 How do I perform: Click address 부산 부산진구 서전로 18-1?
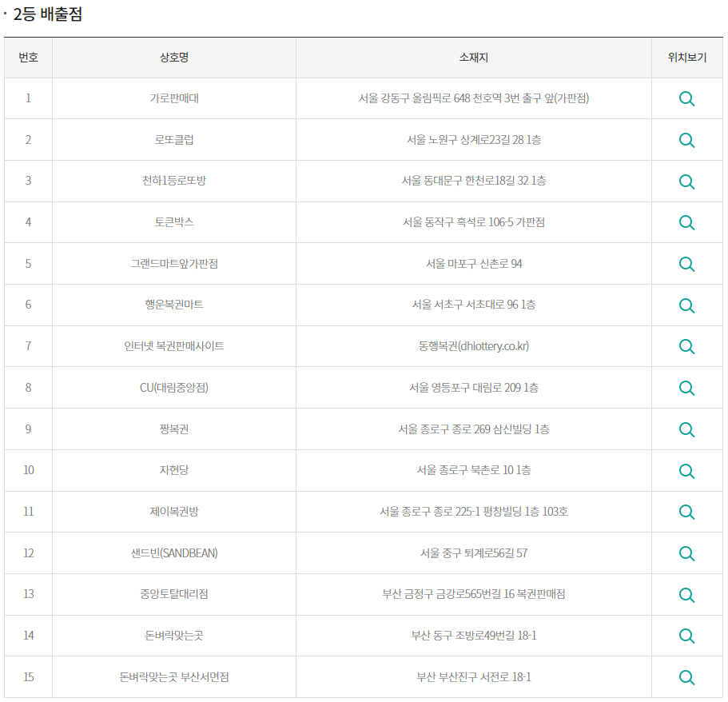(x=474, y=677)
